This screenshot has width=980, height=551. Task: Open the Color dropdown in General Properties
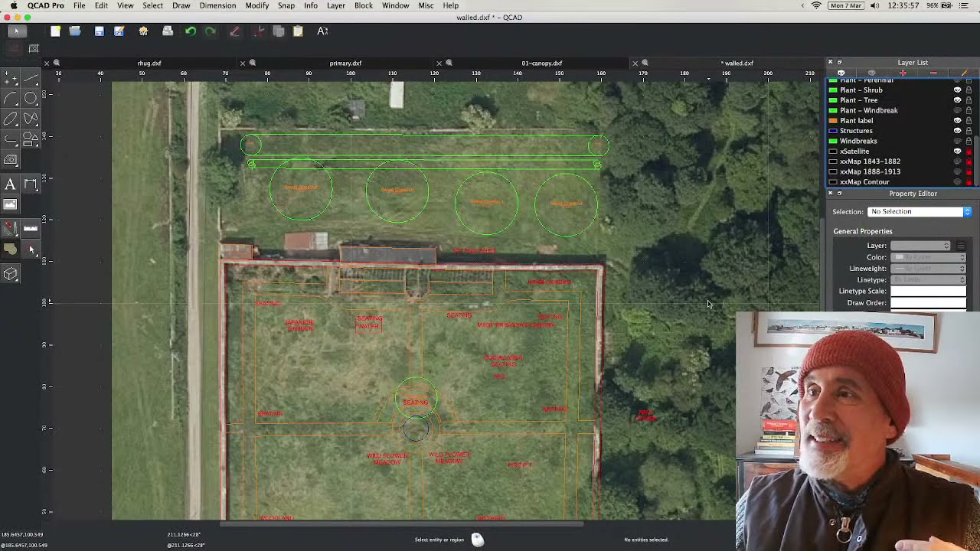point(928,257)
